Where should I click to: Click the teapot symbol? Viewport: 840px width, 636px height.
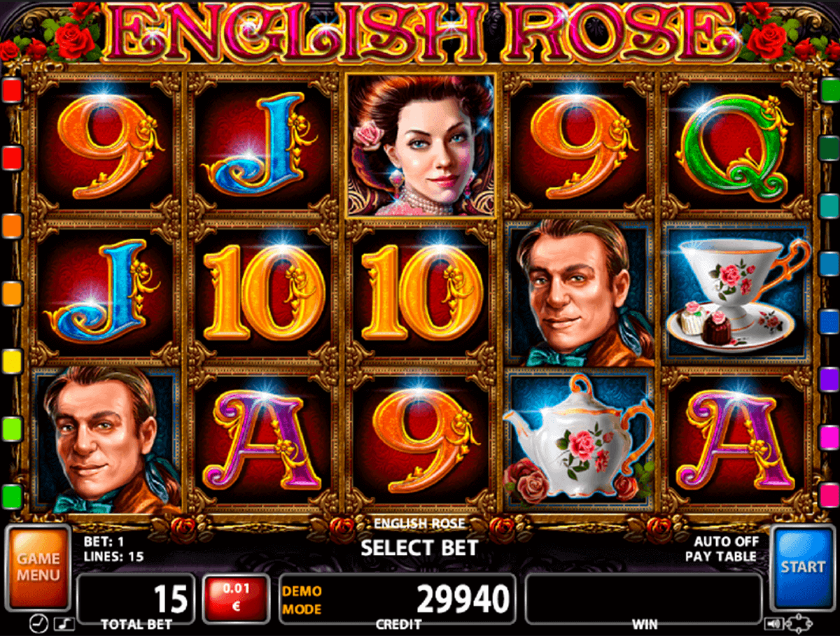pos(578,439)
